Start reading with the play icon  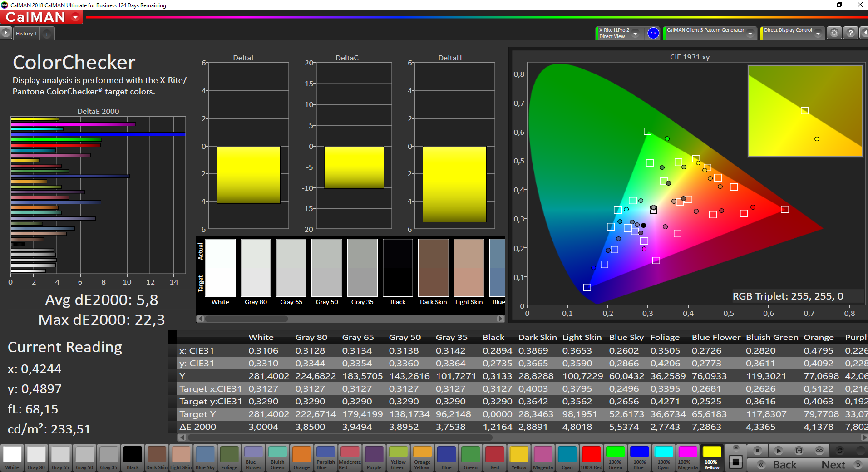pos(778,451)
